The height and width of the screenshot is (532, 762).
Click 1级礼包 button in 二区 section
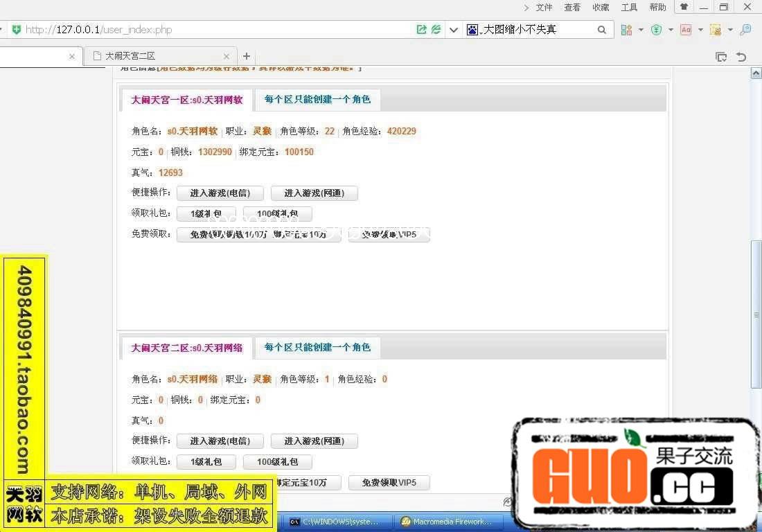tap(206, 462)
